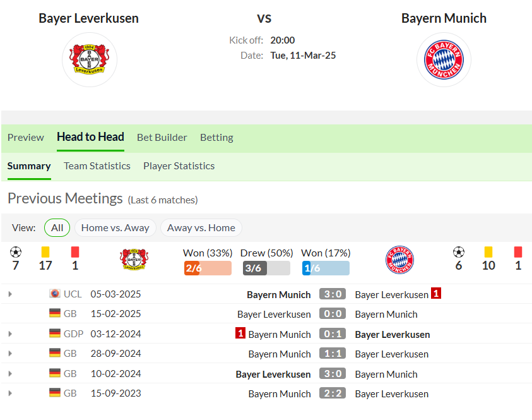Click the UCL competition icon
The image size is (532, 420).
pos(55,293)
